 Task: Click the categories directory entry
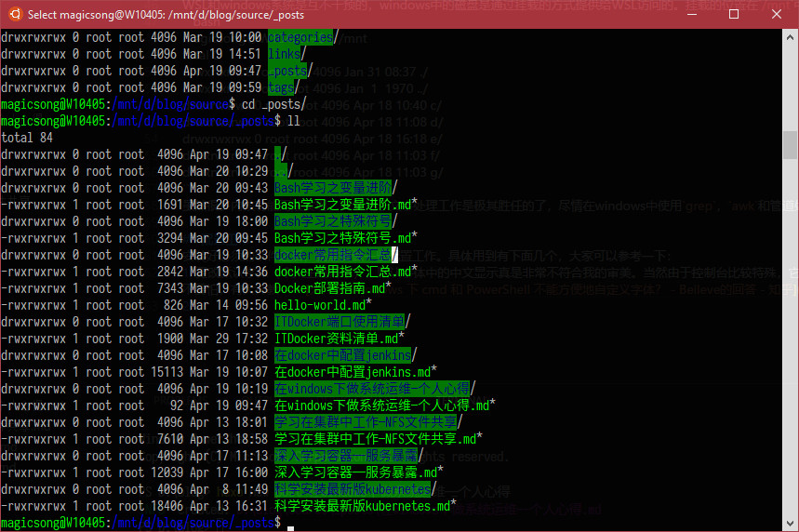click(300, 38)
